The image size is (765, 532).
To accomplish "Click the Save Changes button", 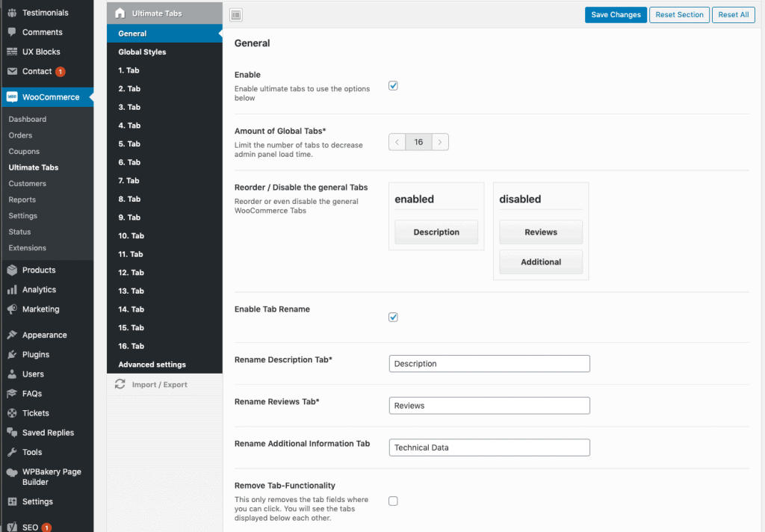I will click(x=616, y=15).
